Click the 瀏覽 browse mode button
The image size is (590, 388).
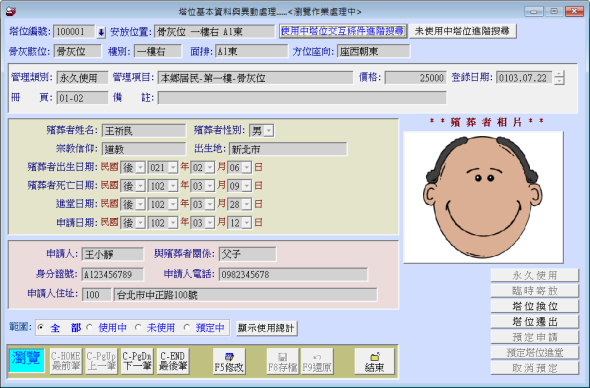pyautogui.click(x=26, y=361)
